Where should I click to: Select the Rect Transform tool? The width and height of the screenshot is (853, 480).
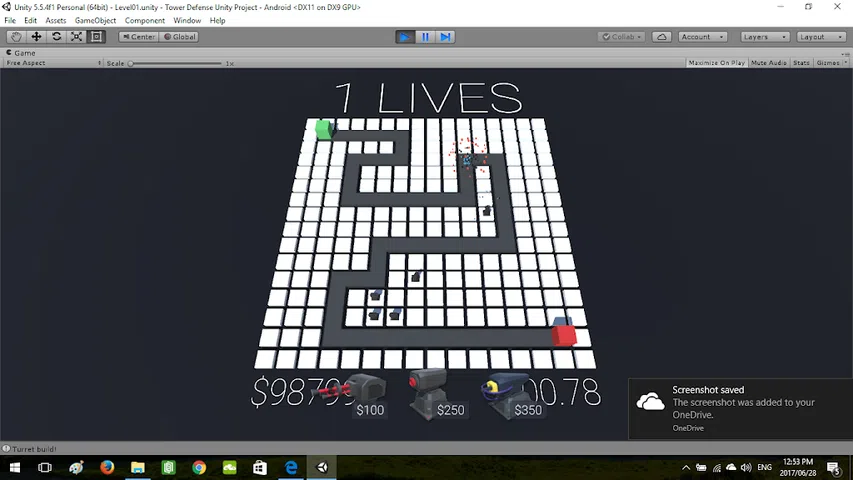tap(96, 37)
